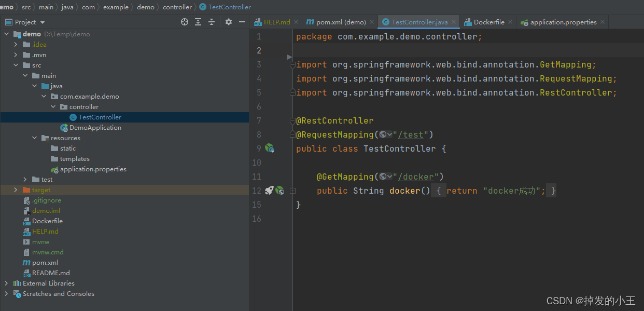Click the Spring bean gutter icon on line 9
The width and height of the screenshot is (644, 311).
(x=270, y=148)
